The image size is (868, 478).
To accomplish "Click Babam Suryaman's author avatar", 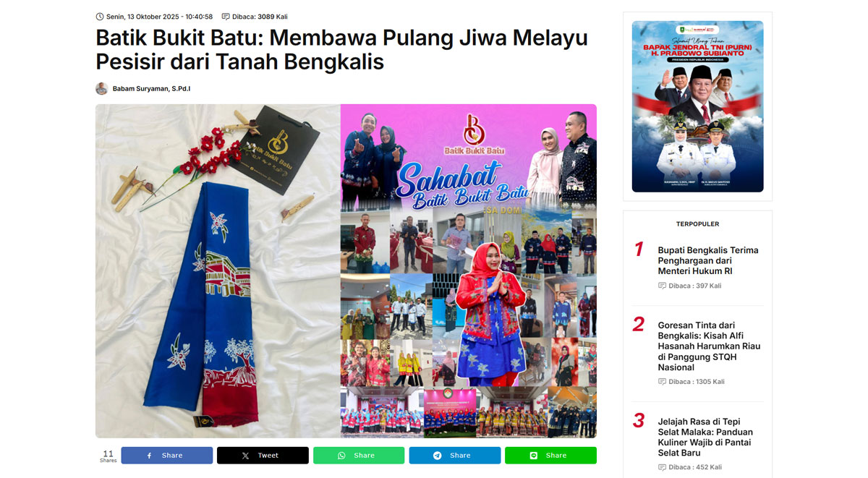I will (x=101, y=88).
